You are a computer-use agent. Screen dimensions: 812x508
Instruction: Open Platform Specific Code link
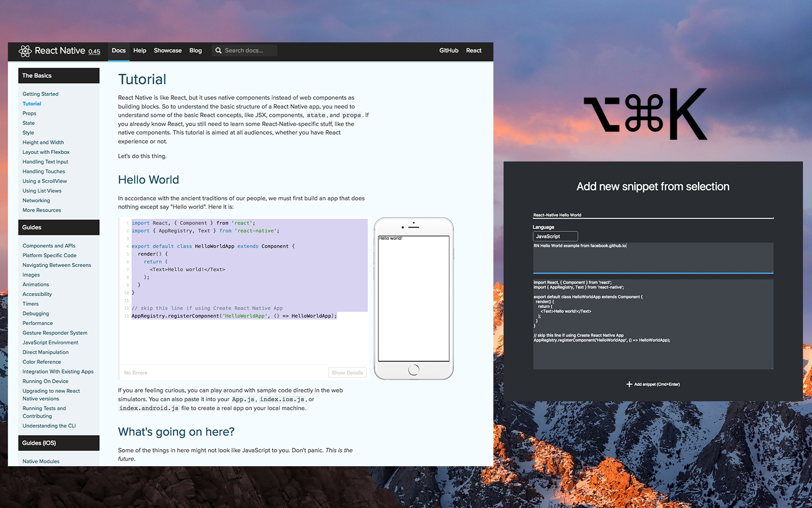click(50, 255)
